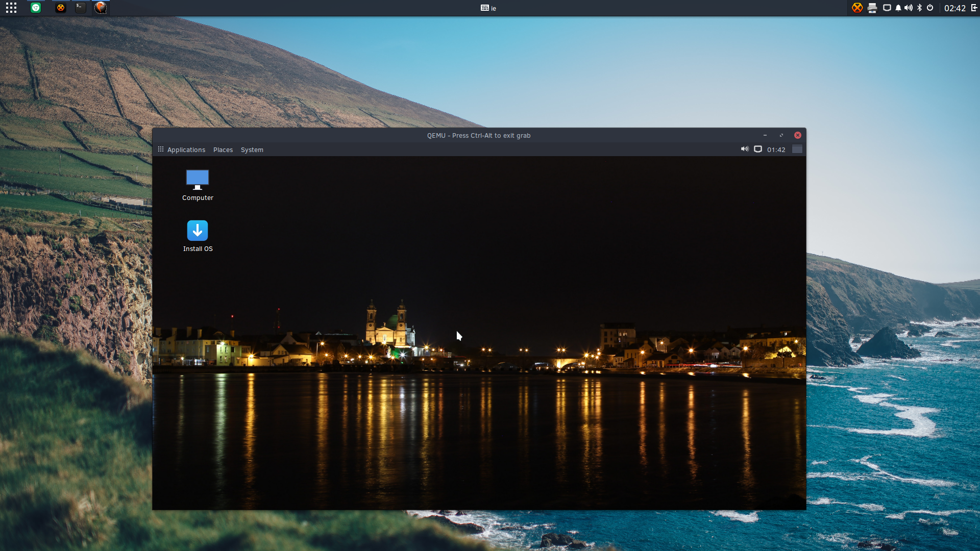This screenshot has height=551, width=980.
Task: Click the workspace switcher box in guest panel
Action: [797, 149]
